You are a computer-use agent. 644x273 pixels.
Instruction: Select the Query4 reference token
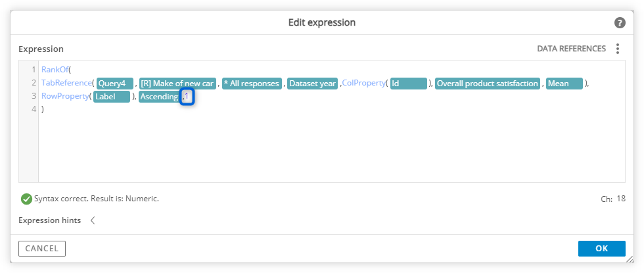pos(116,84)
